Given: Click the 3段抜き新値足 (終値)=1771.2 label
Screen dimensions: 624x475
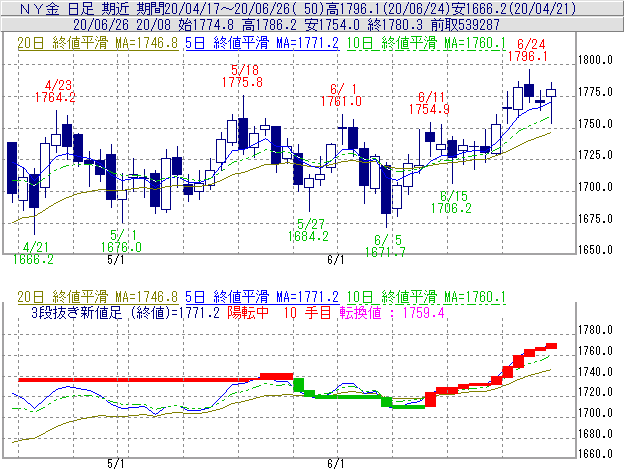Looking at the screenshot, I should point(125,313).
